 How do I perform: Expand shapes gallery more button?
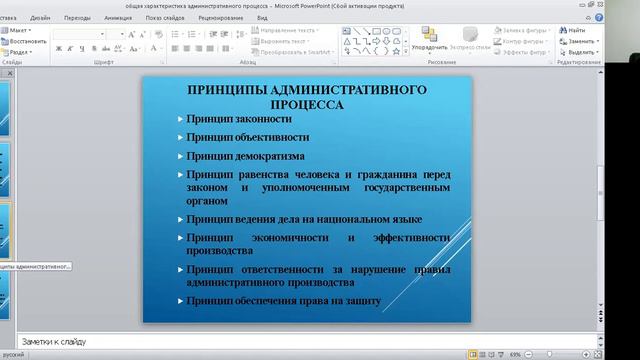point(406,51)
